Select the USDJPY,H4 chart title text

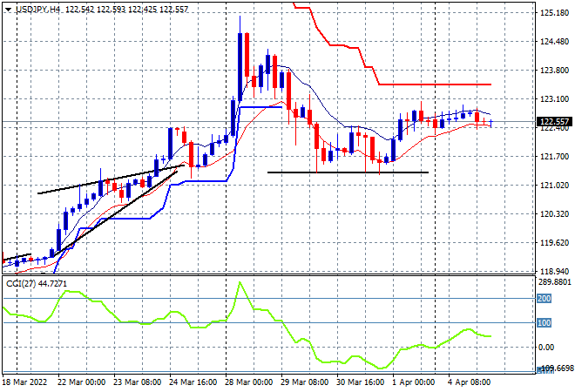[x=37, y=10]
